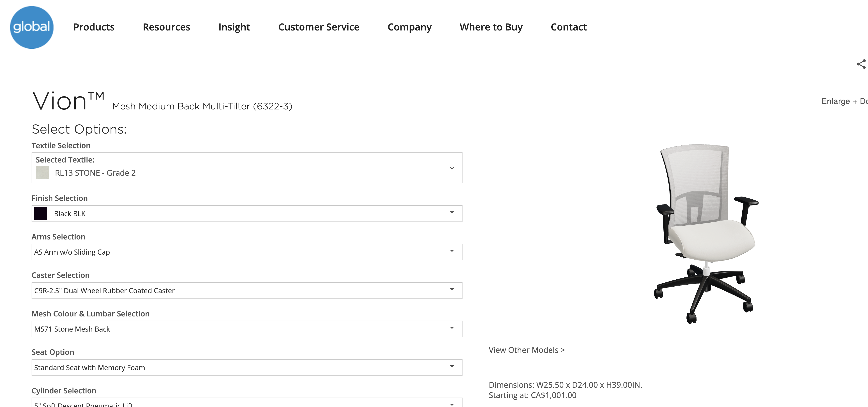Open the MS71 Stone Mesh Back dropdown

(x=247, y=329)
